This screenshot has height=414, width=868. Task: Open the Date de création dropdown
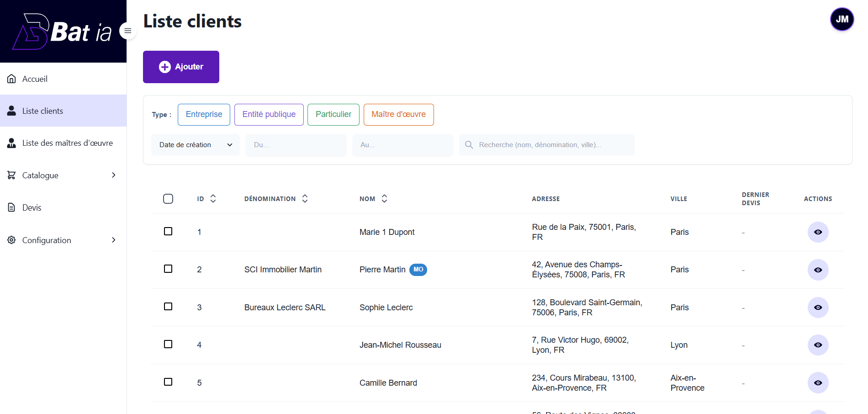tap(196, 145)
